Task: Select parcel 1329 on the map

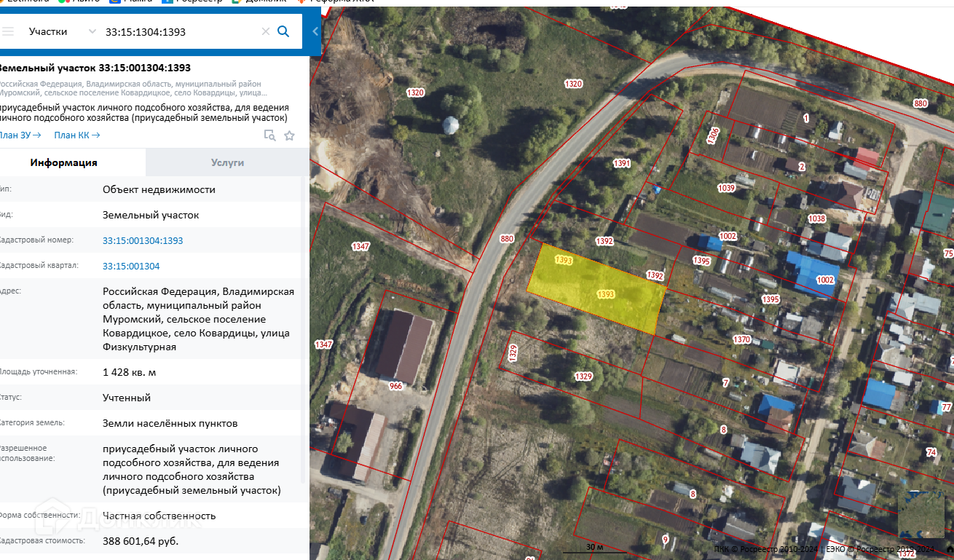Action: 583,376
